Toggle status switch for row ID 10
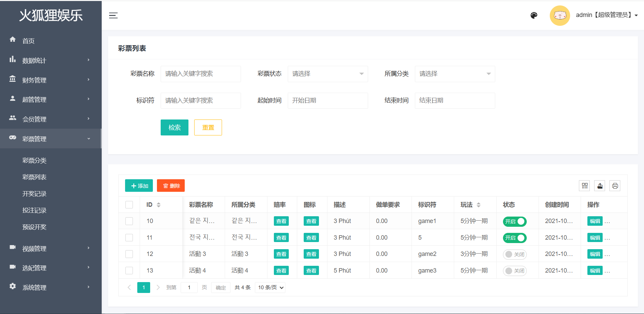Image resolution: width=644 pixels, height=314 pixels. click(x=515, y=221)
